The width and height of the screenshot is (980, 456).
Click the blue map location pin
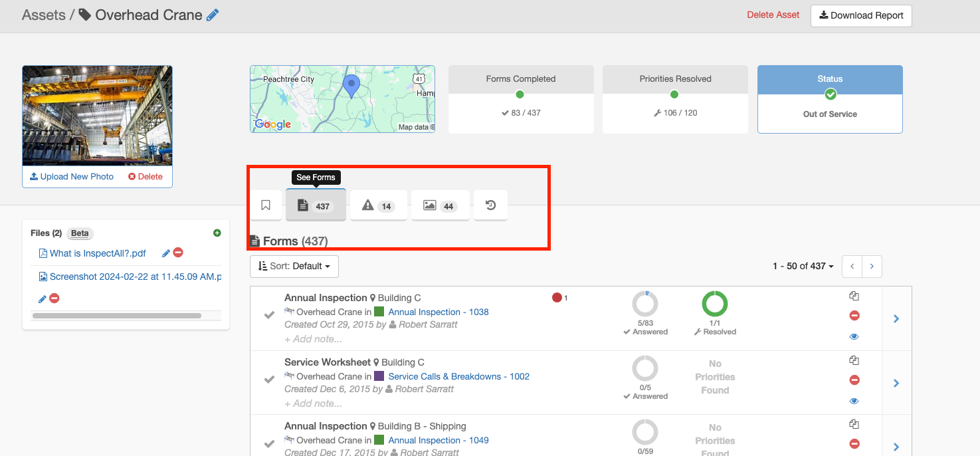click(351, 87)
